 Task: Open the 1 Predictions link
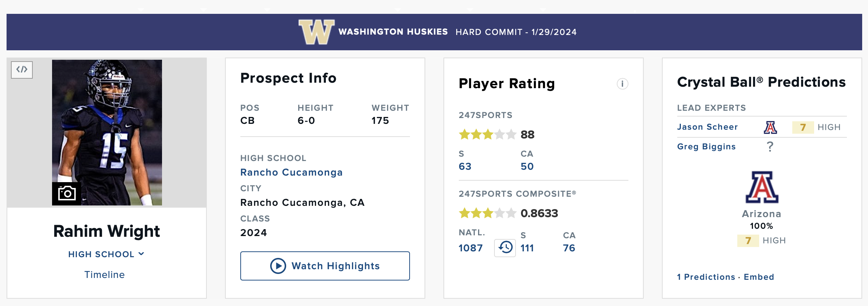pos(706,277)
